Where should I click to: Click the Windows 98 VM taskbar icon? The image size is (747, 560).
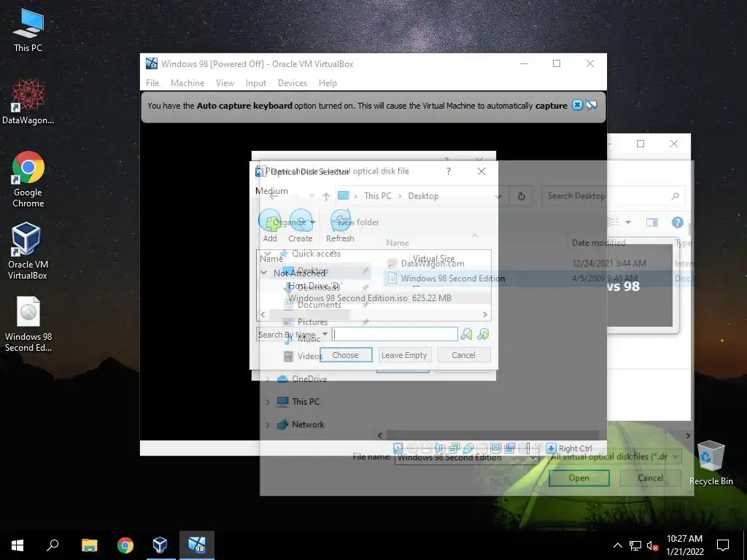pyautogui.click(x=197, y=545)
